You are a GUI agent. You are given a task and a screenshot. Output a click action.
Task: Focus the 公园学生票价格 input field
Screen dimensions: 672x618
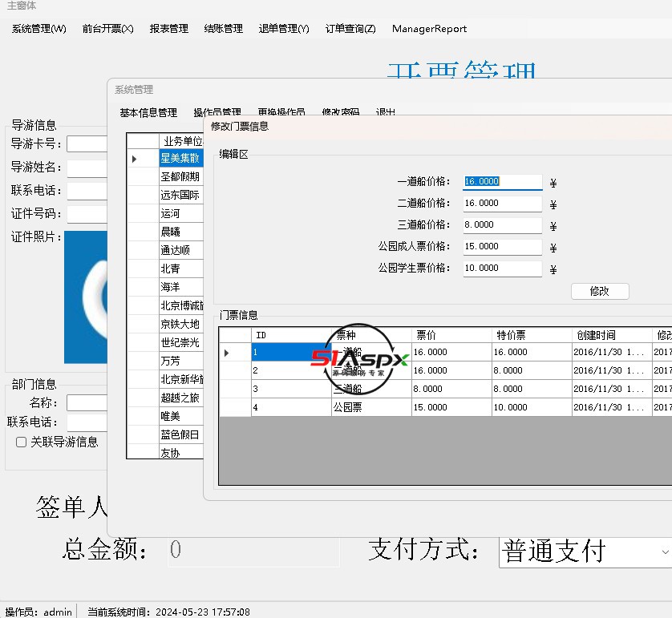pos(502,268)
